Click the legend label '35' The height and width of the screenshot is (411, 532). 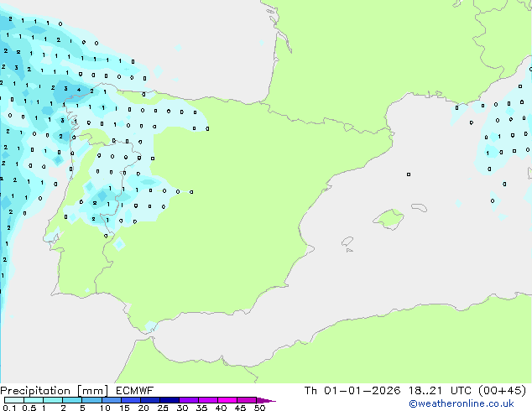[x=201, y=408]
